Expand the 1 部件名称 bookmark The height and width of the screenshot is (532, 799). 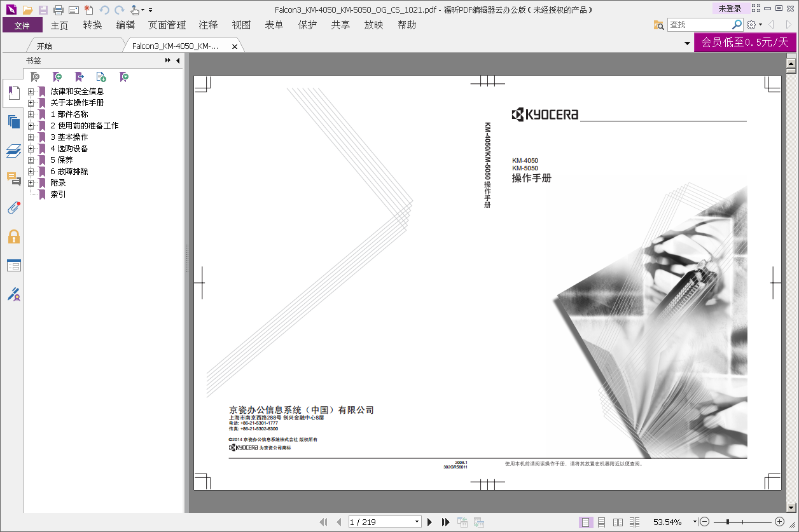coord(31,114)
